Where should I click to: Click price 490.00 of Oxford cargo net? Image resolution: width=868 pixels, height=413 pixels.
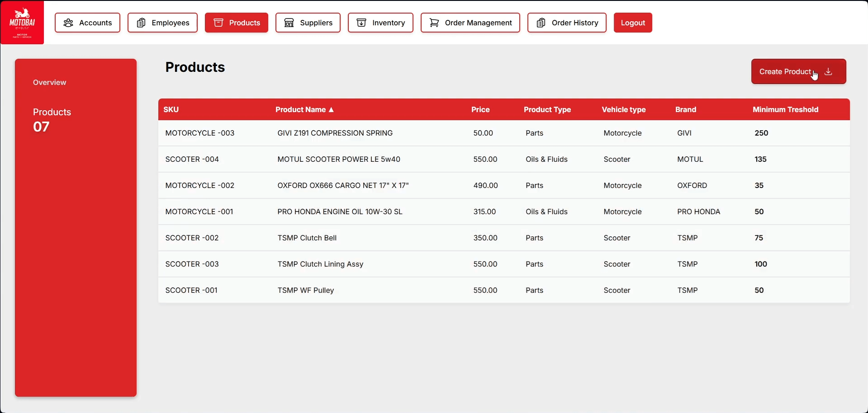click(485, 185)
